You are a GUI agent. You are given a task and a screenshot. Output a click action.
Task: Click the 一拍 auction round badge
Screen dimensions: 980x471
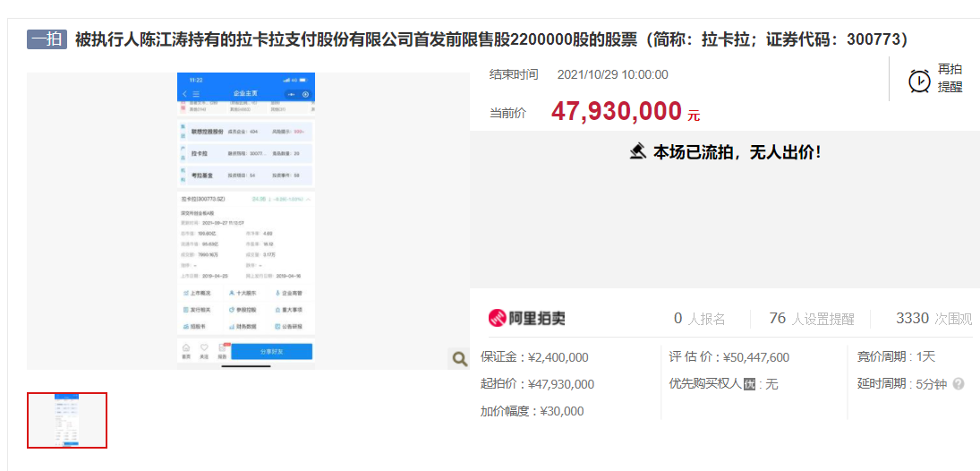(47, 39)
